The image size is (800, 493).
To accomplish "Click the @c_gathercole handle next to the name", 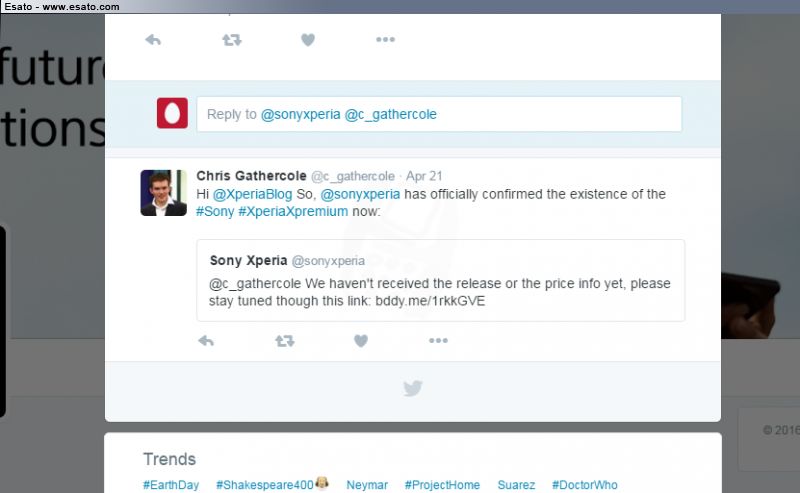I will (353, 177).
